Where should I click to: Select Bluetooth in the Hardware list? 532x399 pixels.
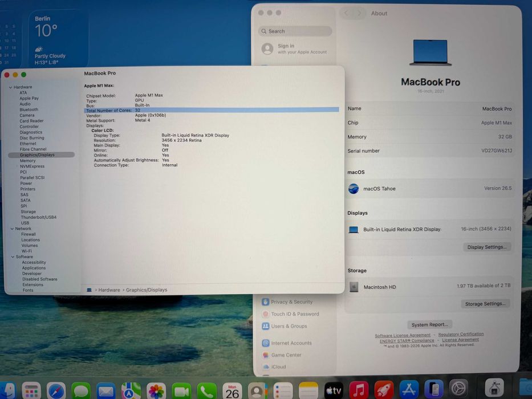pyautogui.click(x=29, y=109)
